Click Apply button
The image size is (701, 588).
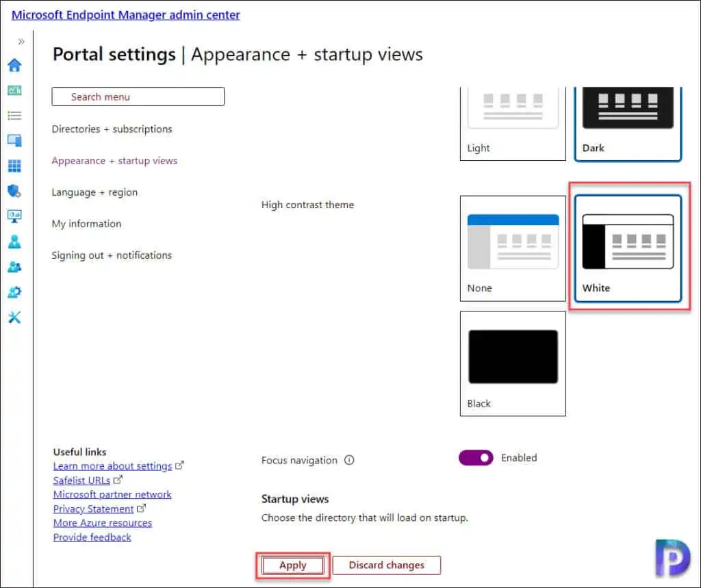tap(293, 565)
